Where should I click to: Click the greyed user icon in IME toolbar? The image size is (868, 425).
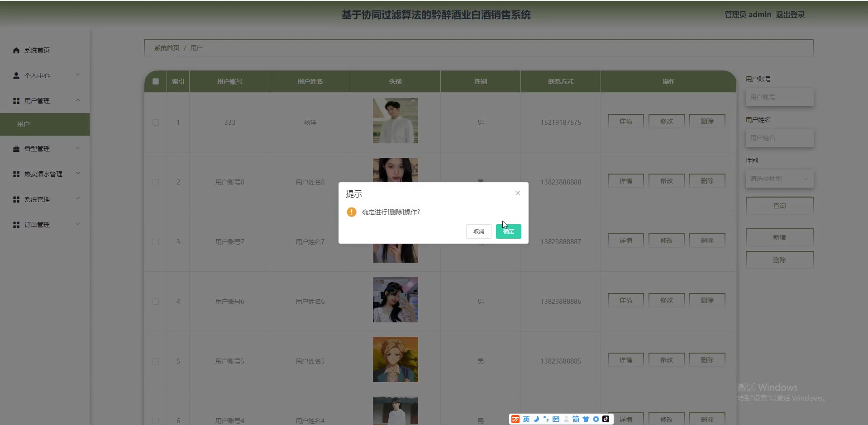566,419
